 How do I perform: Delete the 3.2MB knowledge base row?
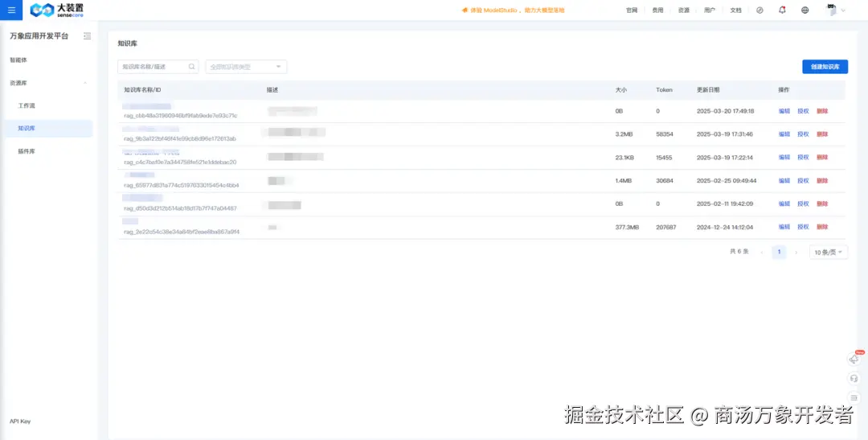822,134
